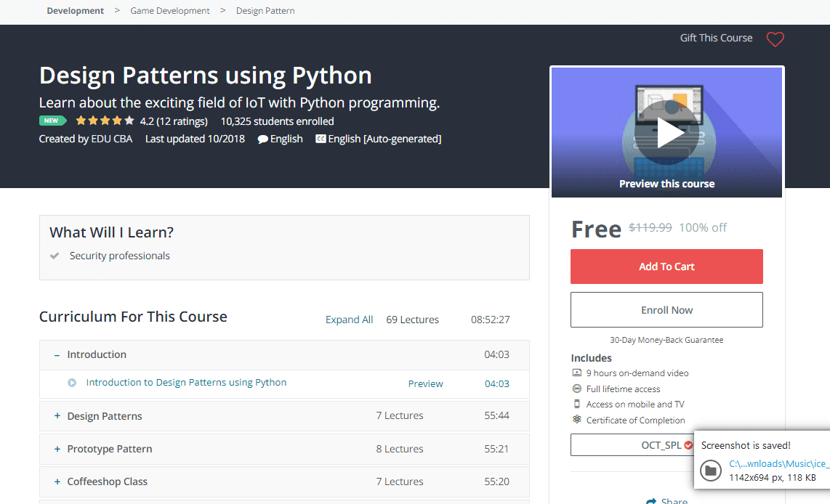
Task: Click the '55:20' Coffeeshop Class duration
Action: [496, 481]
